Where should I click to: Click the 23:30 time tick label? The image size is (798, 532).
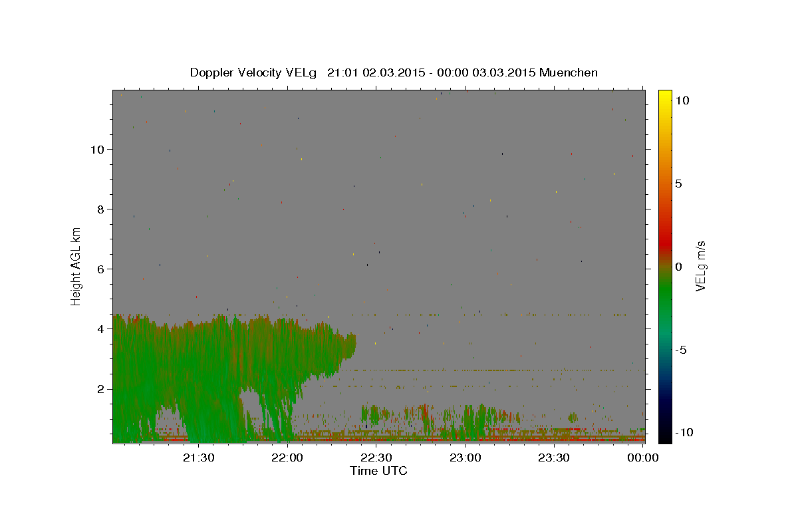click(555, 458)
